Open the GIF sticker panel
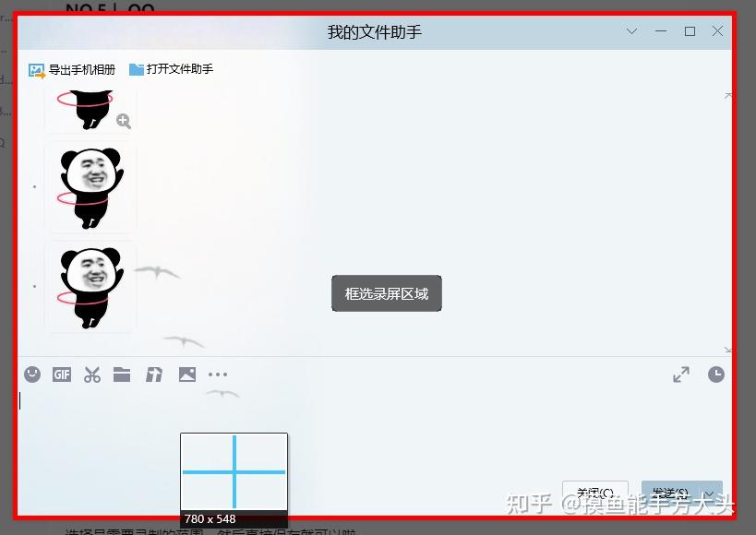This screenshot has height=535, width=756. tap(62, 374)
